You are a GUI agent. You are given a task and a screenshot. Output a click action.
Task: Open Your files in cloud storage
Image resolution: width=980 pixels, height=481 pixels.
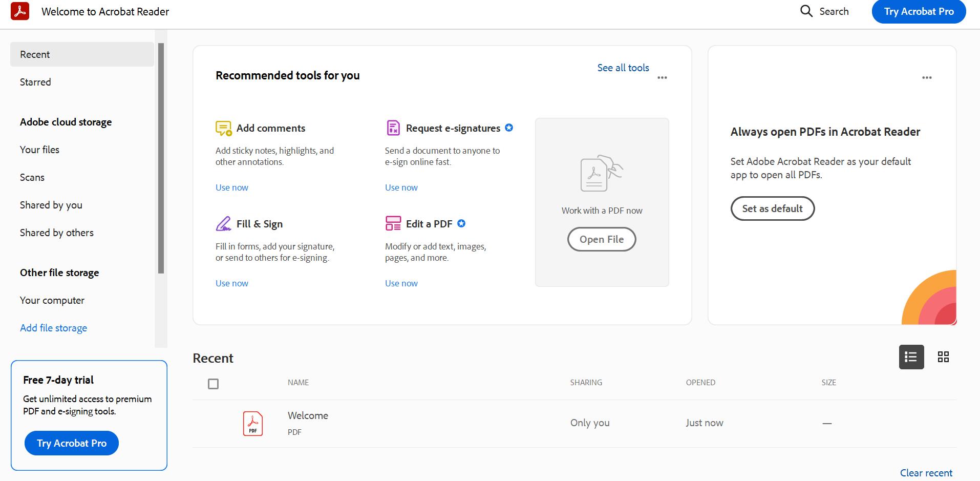pyautogui.click(x=39, y=150)
